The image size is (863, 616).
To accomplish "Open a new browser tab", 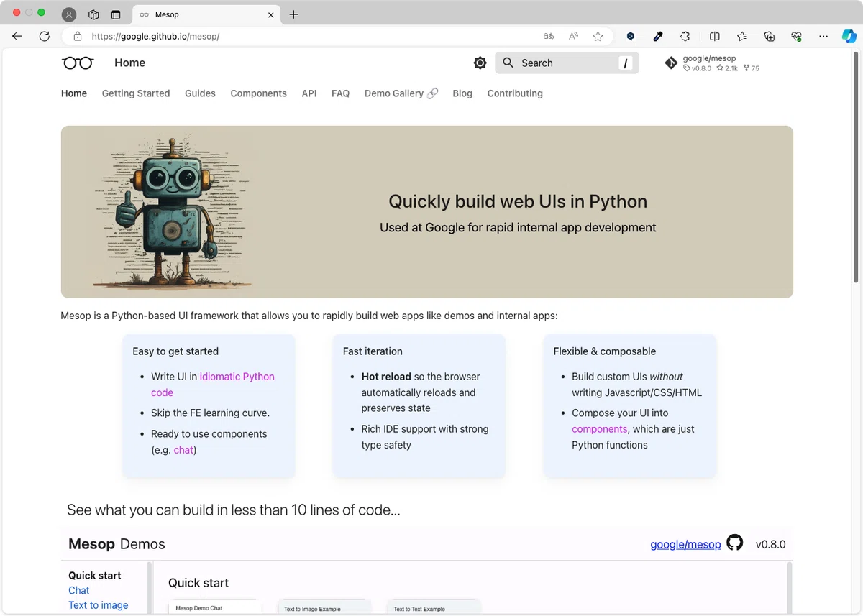I will click(x=293, y=14).
